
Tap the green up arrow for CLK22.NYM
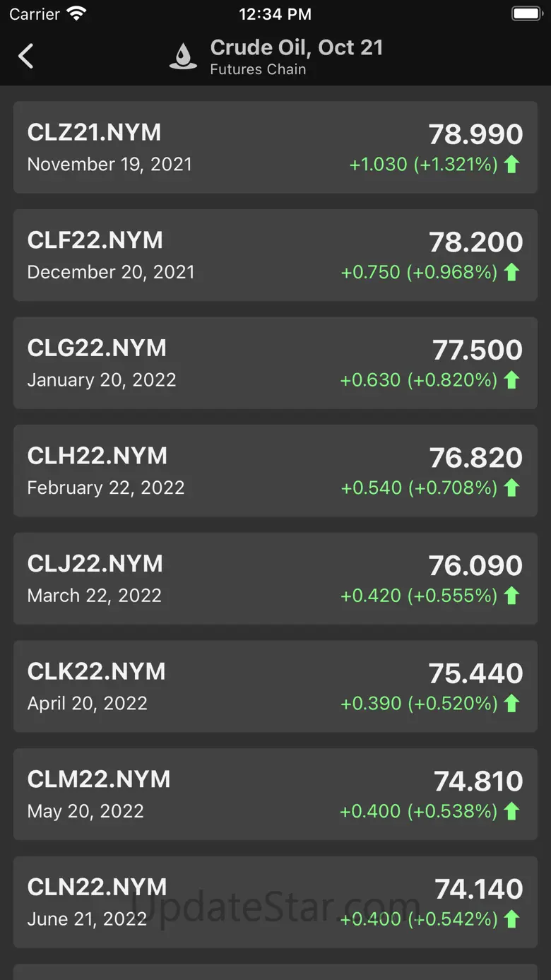coord(512,704)
